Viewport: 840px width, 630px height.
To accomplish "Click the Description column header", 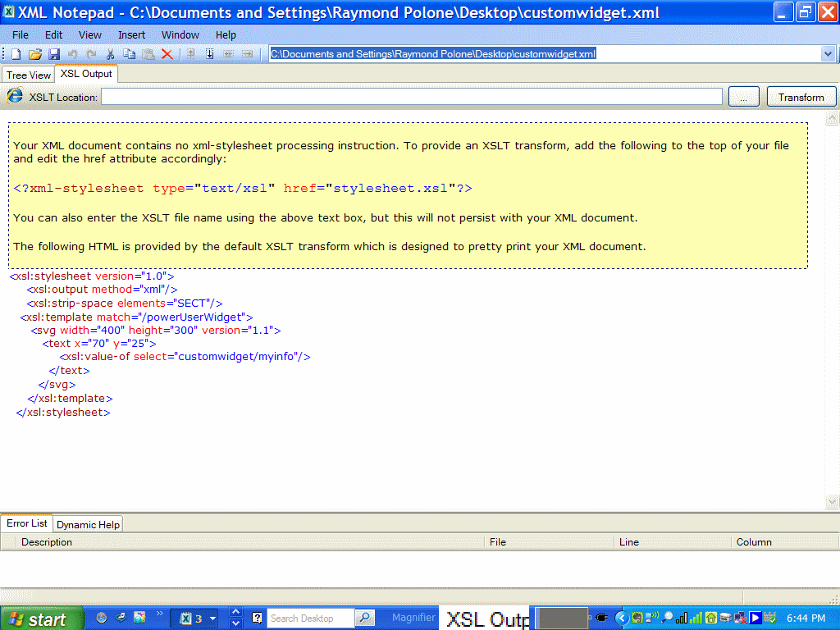I will point(249,542).
